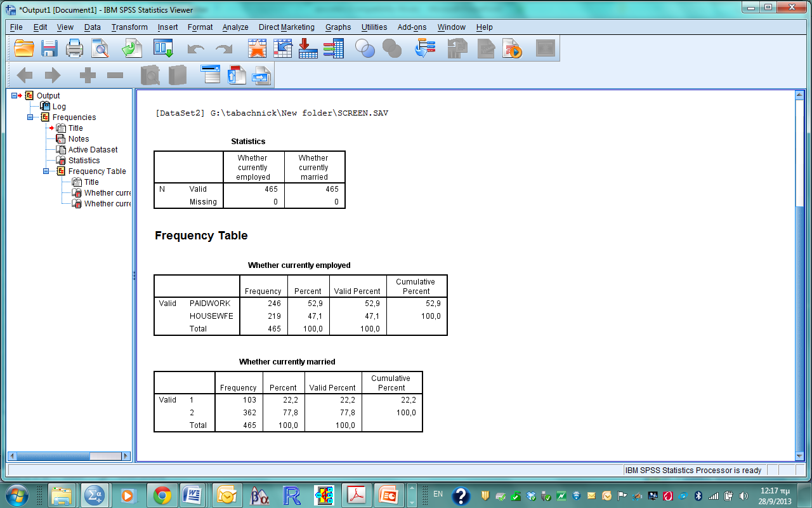The width and height of the screenshot is (812, 508).
Task: Click the Collapse minus icon in outline toolbar
Action: pyautogui.click(x=115, y=76)
